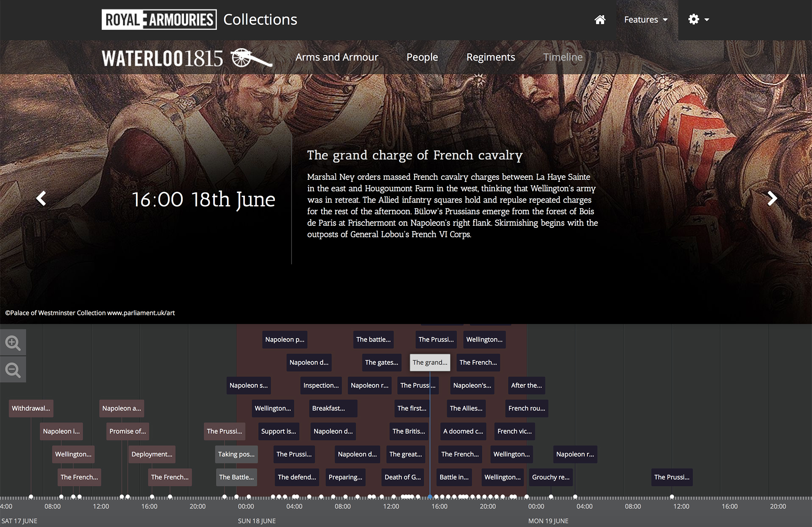Show the previous timeline event arrow
The width and height of the screenshot is (812, 527).
[41, 199]
